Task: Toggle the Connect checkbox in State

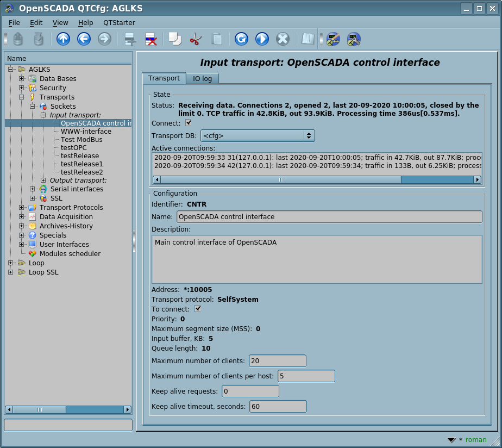Action: (x=189, y=123)
